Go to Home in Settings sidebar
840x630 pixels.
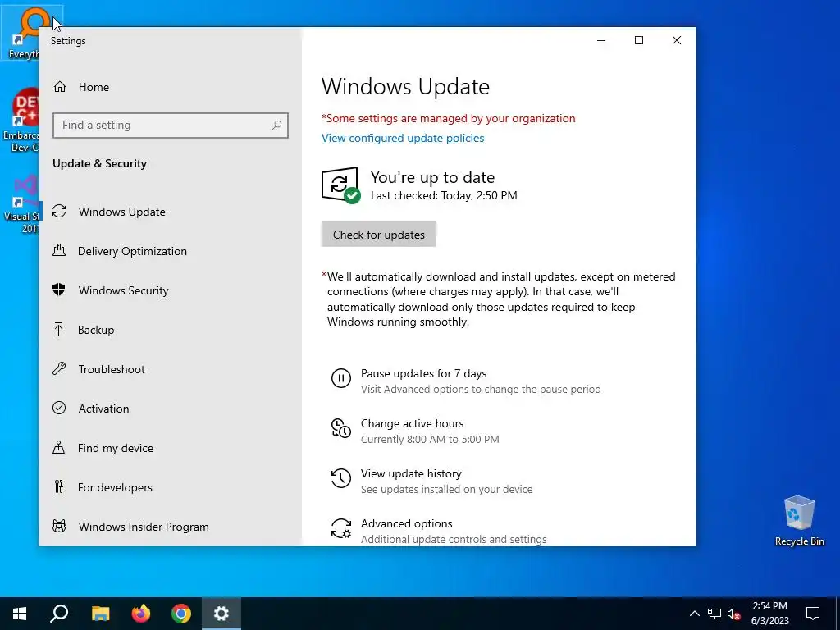(x=171, y=87)
